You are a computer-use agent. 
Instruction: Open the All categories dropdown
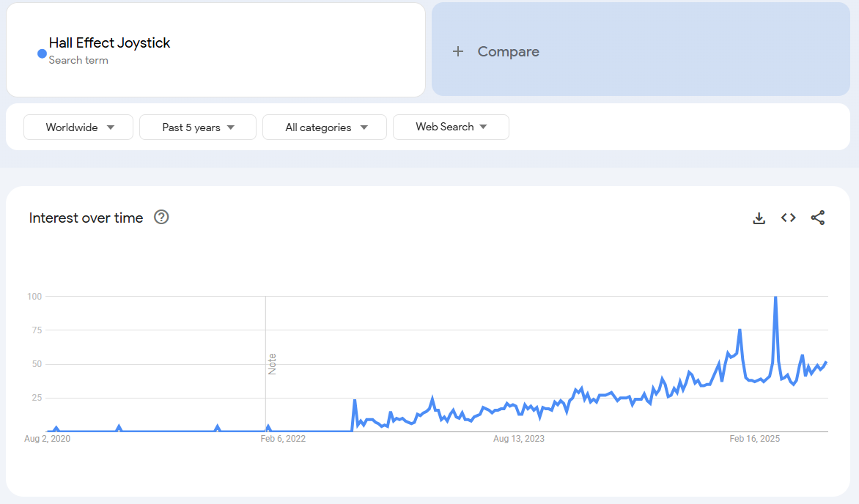click(325, 127)
